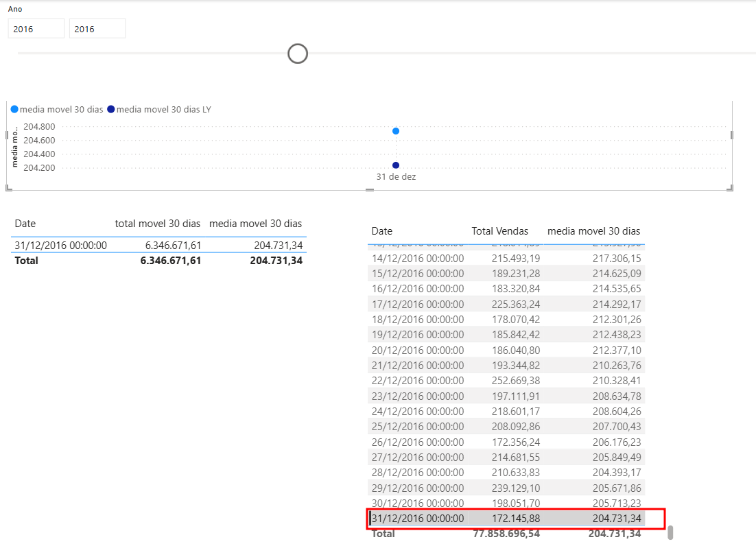Click the bold "Total" row in the right table
The image size is (756, 544).
[381, 533]
